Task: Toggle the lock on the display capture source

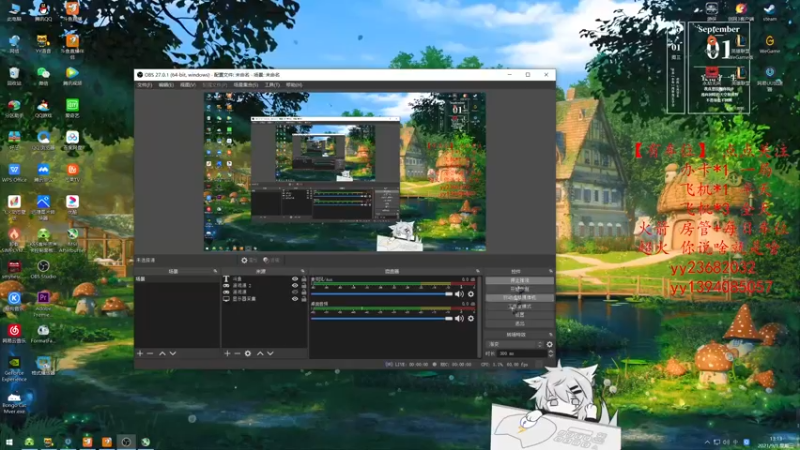Action: point(304,299)
